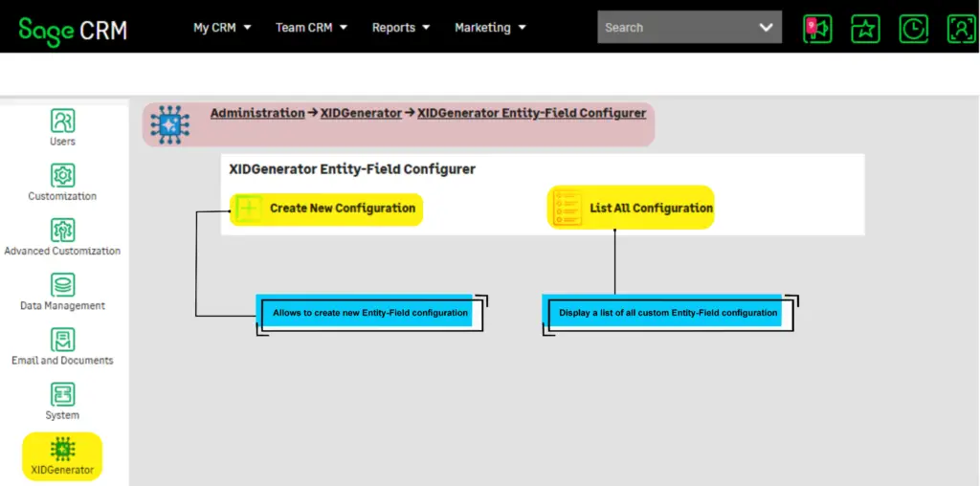This screenshot has height=486, width=980.
Task: Click the user profile icon
Action: click(961, 29)
